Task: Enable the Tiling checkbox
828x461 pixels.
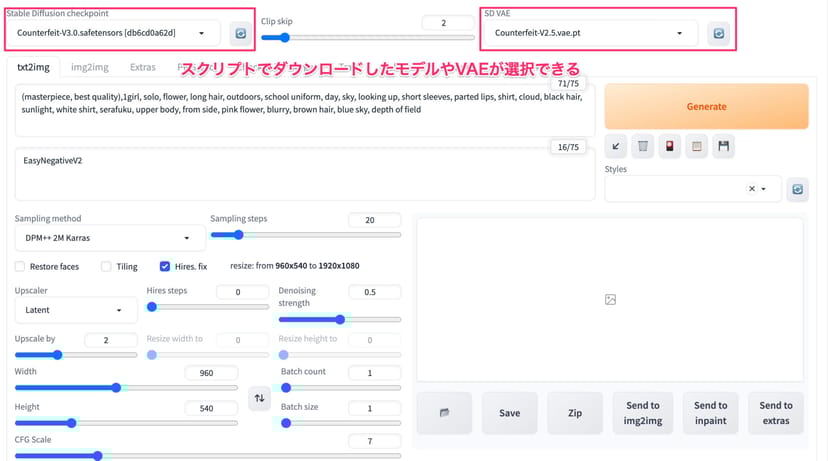Action: click(106, 267)
